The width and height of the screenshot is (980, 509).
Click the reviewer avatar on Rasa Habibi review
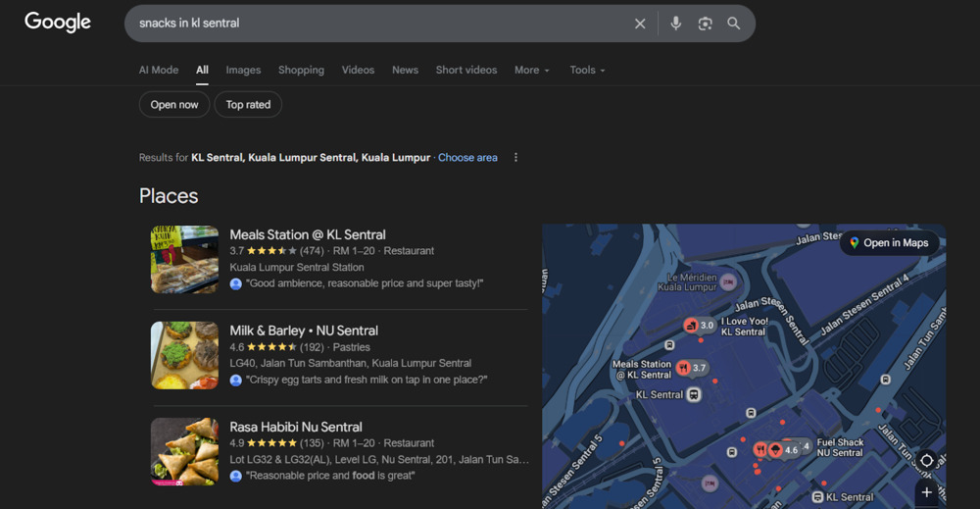point(235,476)
